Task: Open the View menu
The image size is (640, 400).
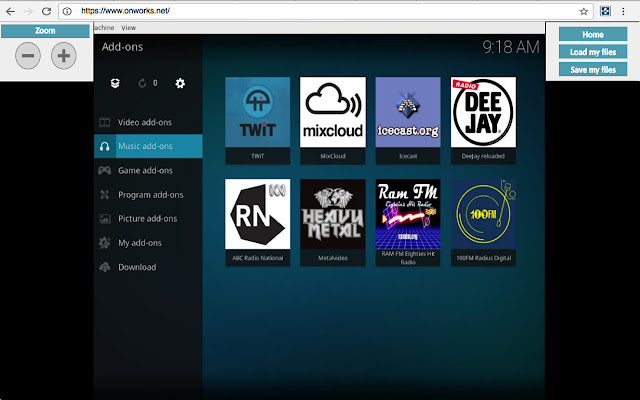Action: point(129,28)
